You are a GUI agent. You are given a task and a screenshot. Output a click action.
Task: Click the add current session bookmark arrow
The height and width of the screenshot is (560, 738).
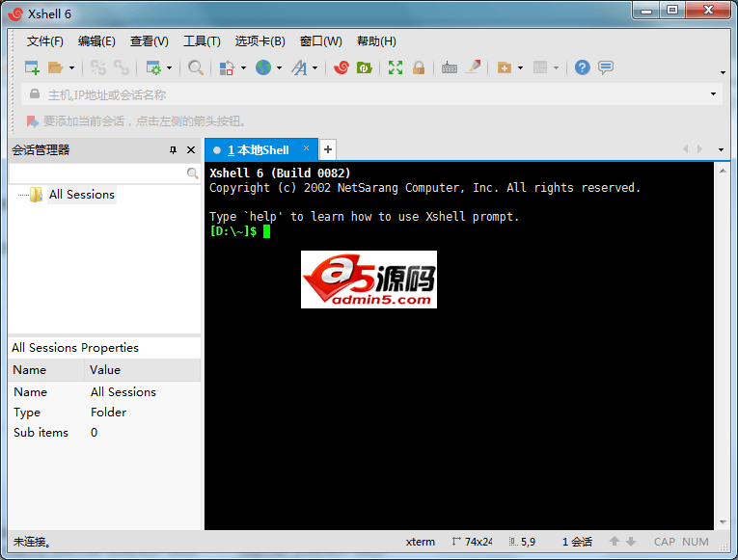(x=33, y=121)
